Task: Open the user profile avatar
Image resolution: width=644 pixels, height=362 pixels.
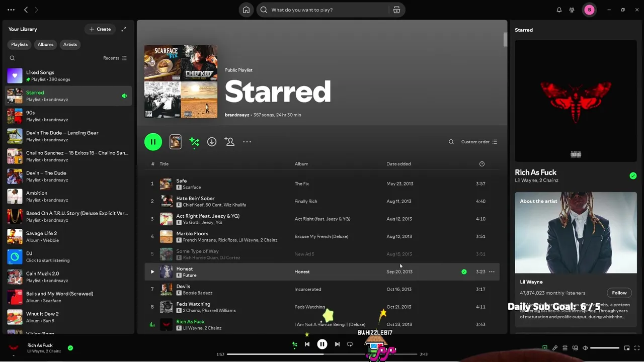Action: [x=589, y=10]
